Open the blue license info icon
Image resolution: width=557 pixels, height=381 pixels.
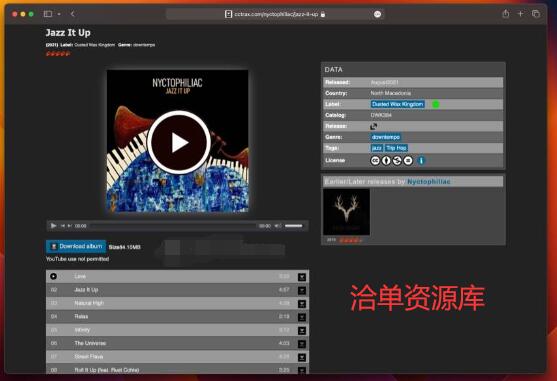click(x=421, y=160)
